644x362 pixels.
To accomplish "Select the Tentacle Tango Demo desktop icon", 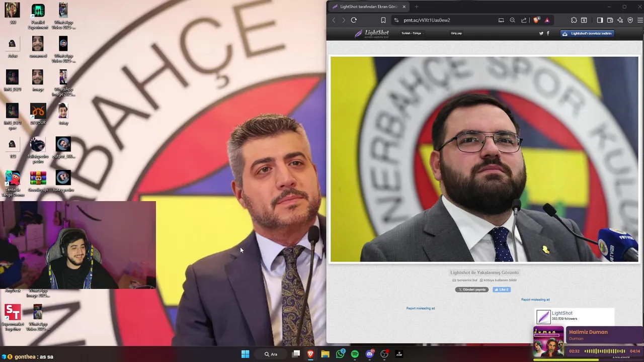I will (x=13, y=184).
